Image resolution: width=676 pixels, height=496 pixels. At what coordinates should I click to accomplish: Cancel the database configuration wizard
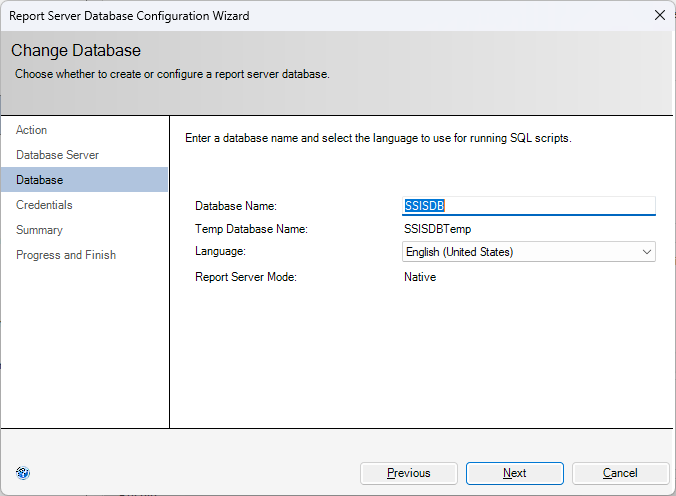tap(620, 473)
